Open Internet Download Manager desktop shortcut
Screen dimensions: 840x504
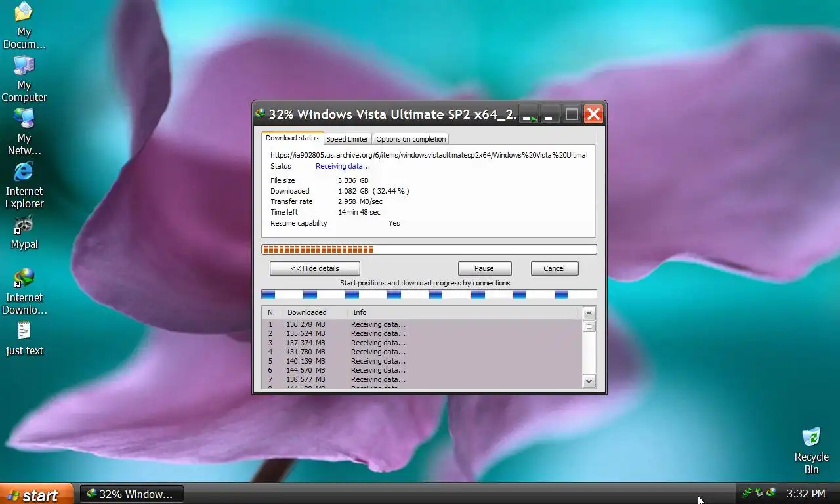[x=24, y=291]
